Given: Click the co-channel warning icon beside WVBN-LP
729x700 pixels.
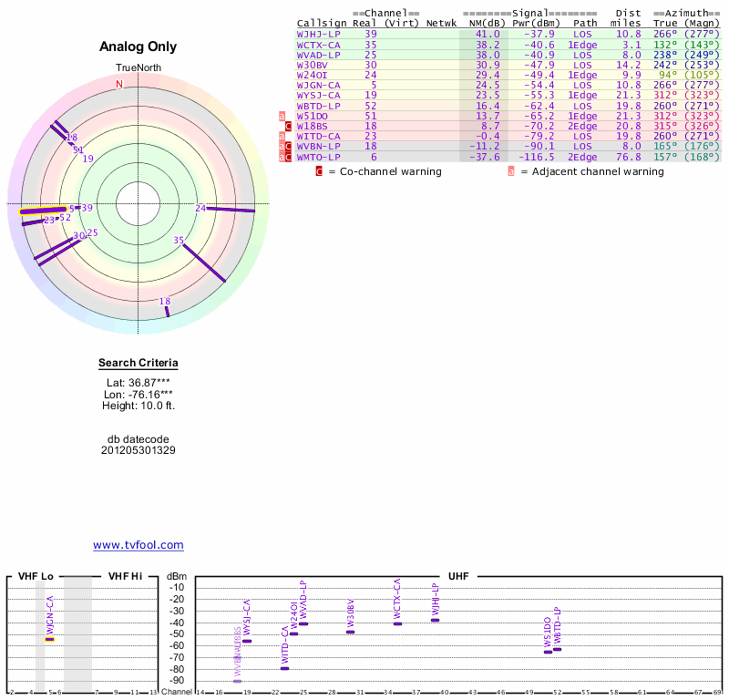Looking at the screenshot, I should click(x=289, y=147).
